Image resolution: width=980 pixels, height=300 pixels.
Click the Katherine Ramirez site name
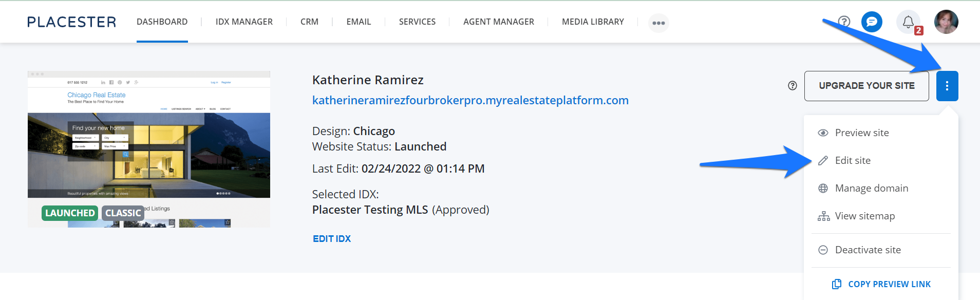point(368,80)
